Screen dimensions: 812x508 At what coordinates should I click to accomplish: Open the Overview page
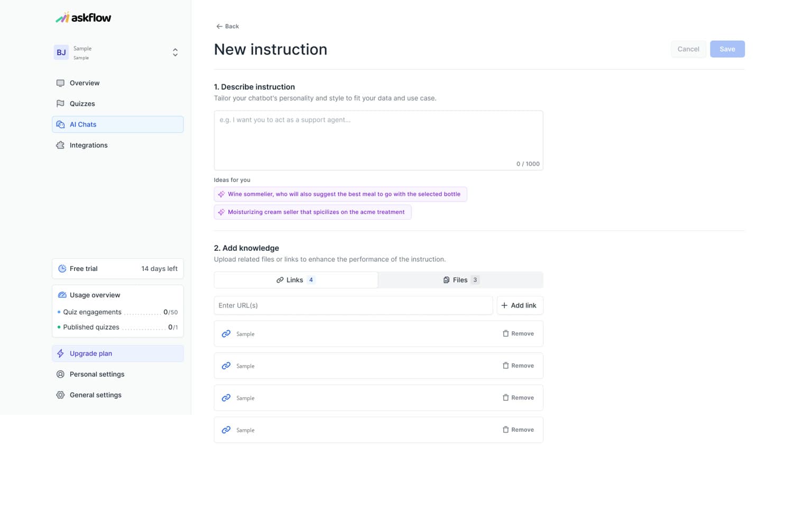pyautogui.click(x=118, y=83)
